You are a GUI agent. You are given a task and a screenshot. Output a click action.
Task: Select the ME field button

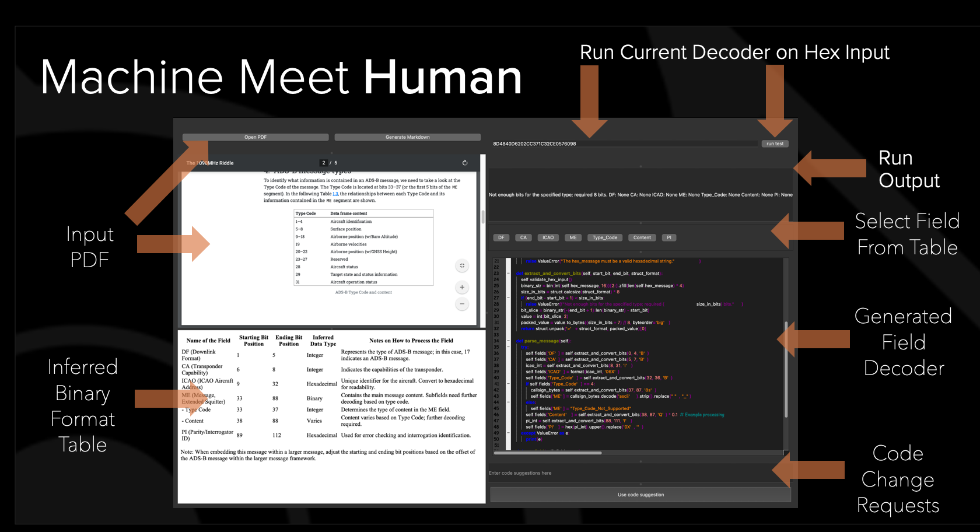(573, 237)
